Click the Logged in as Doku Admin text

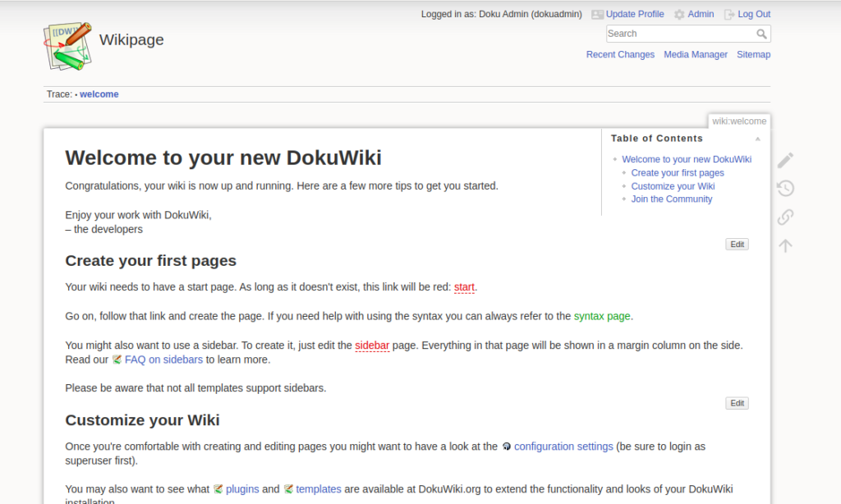point(502,15)
